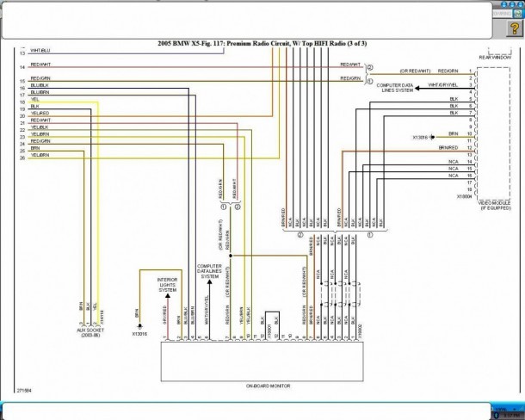This screenshot has height=420, width=525.
Task: Click the 'VIDEO MODULE (IF EQUIPPED)' label
Action: coord(494,206)
